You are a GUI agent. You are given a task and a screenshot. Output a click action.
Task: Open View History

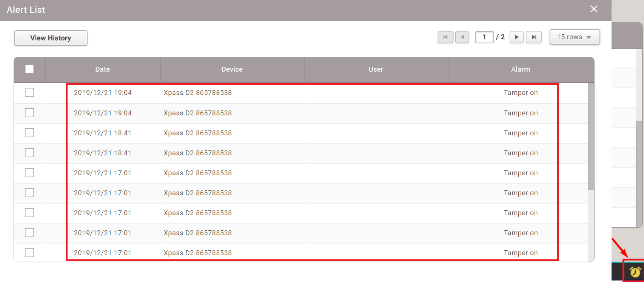pos(51,38)
